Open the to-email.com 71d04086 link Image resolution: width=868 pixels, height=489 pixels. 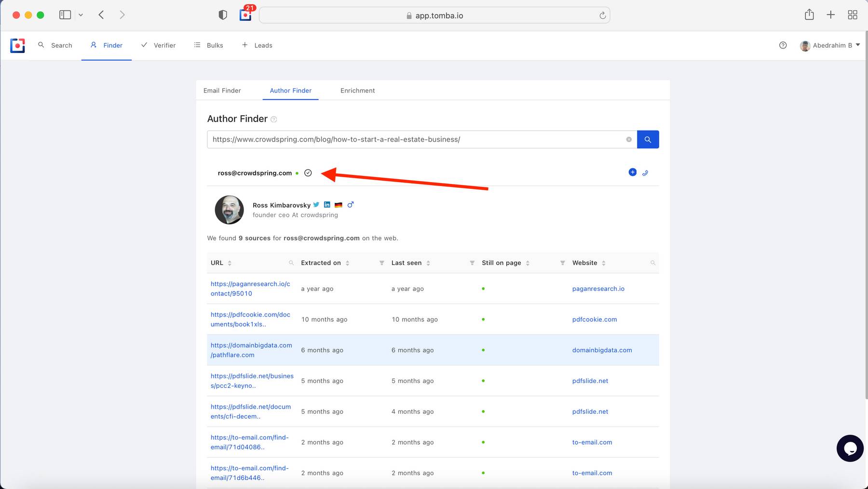pyautogui.click(x=249, y=442)
